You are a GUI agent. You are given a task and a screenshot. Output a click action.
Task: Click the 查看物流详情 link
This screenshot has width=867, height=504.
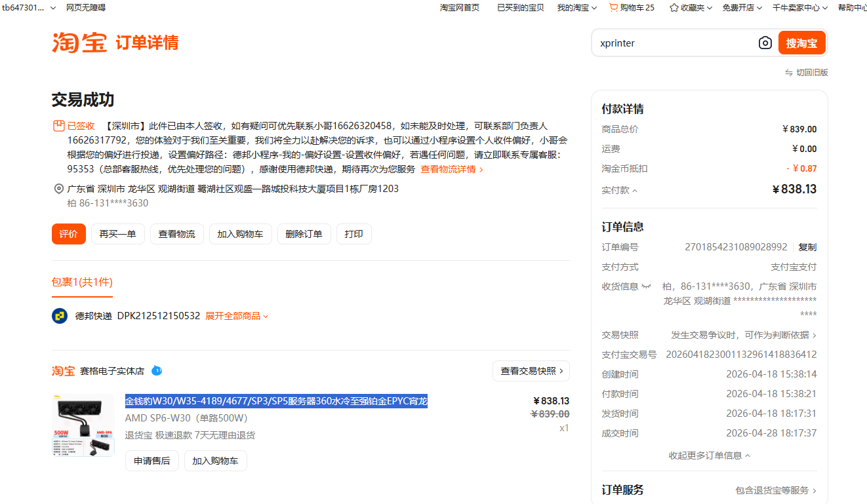click(x=451, y=170)
